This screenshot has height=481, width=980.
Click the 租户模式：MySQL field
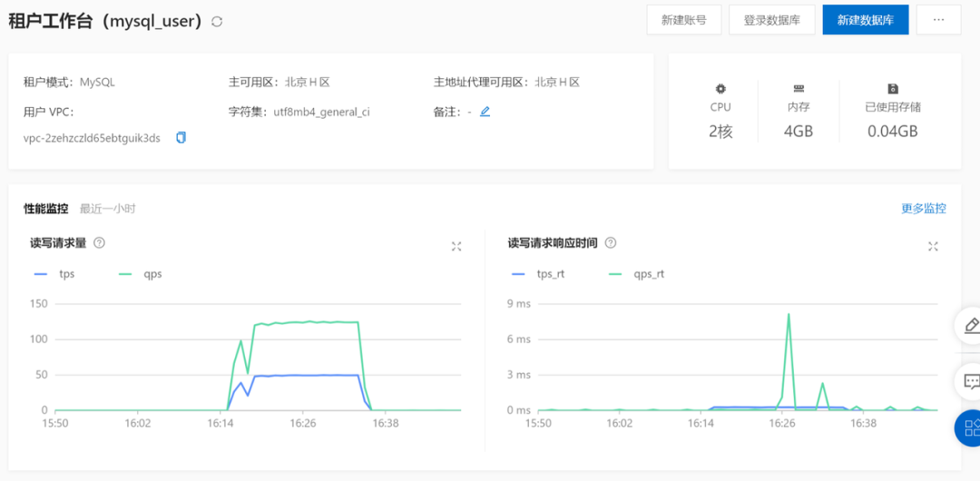tap(69, 82)
